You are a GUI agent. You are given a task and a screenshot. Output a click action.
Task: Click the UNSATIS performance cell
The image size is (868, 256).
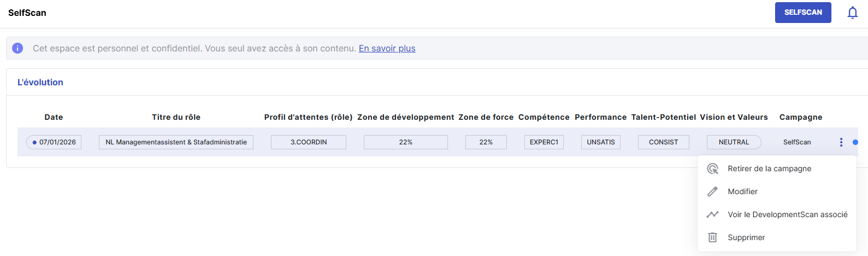(601, 142)
